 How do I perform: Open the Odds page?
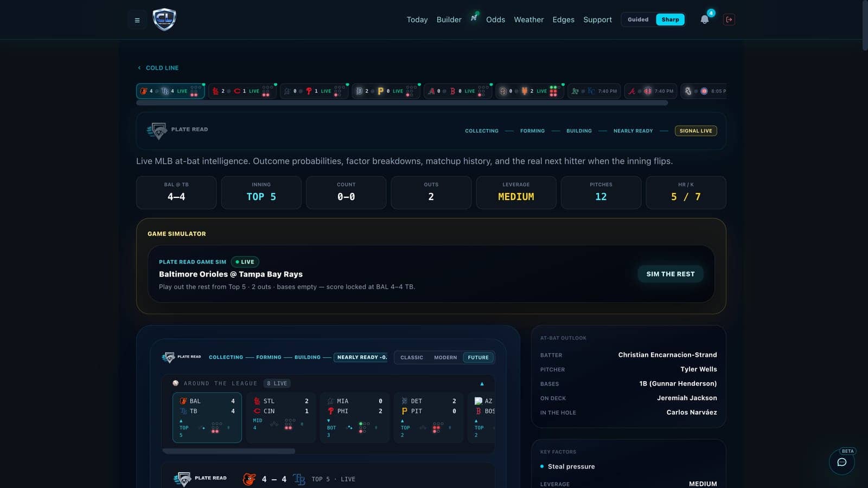click(x=495, y=20)
